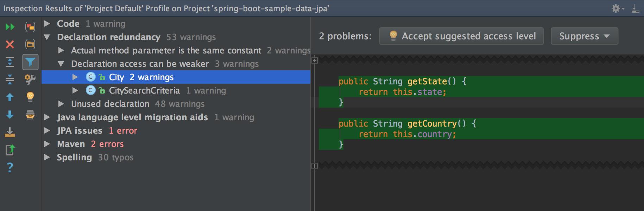Click the Expand All icon
This screenshot has width=644, height=211.
10,62
